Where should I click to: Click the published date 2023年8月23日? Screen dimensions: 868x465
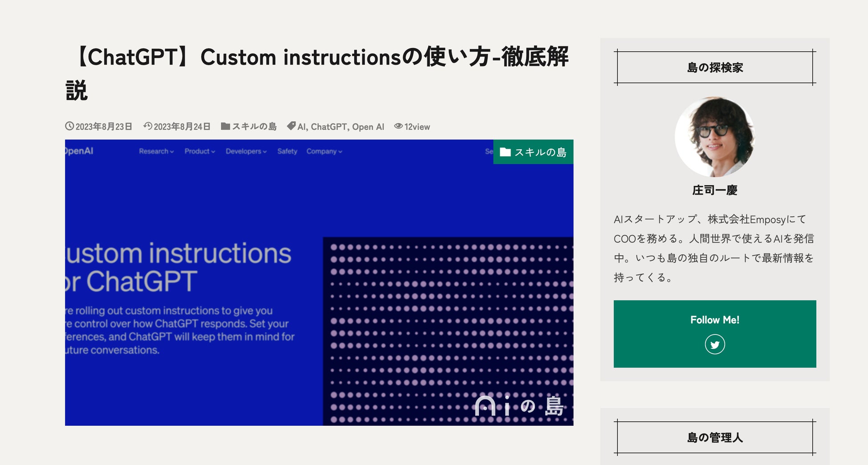[104, 126]
